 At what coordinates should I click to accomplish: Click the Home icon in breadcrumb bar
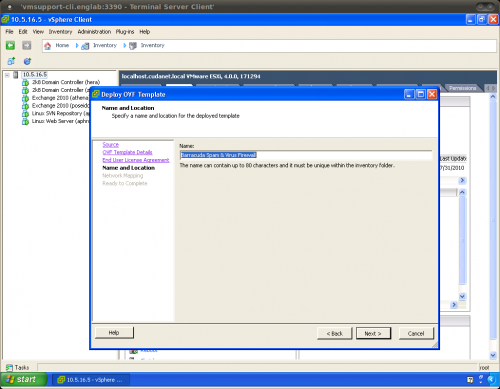click(48, 46)
